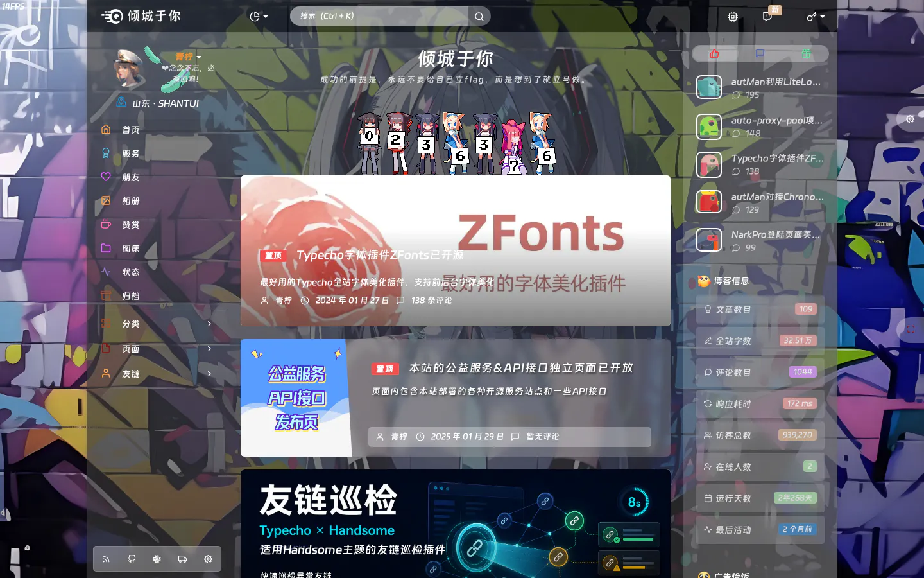
Task: Open the gear settings icon in sidebar footer
Action: pyautogui.click(x=208, y=559)
